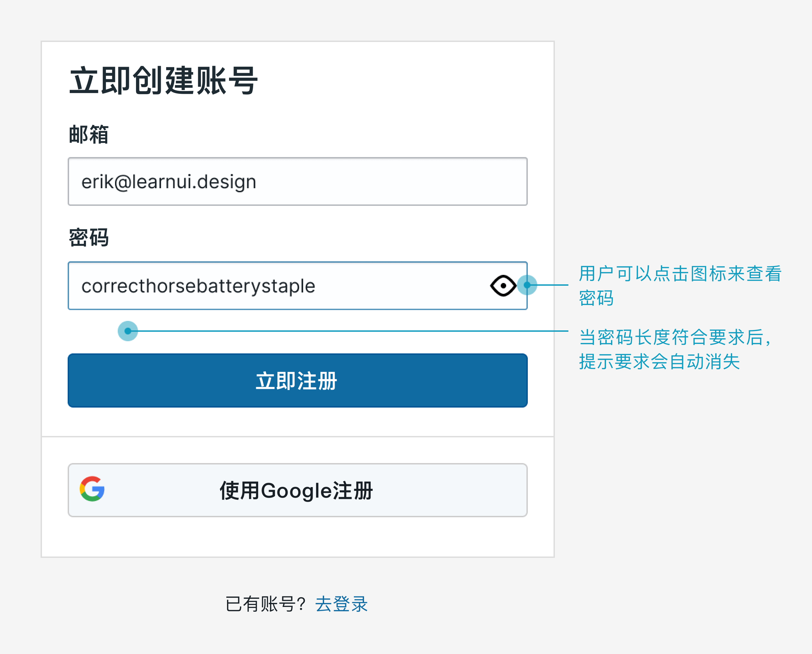Click the 立即创建账号 heading

pyautogui.click(x=163, y=81)
